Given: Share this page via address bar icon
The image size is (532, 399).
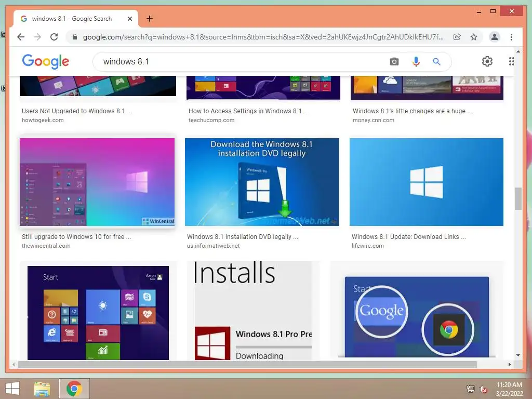Looking at the screenshot, I should pyautogui.click(x=457, y=37).
